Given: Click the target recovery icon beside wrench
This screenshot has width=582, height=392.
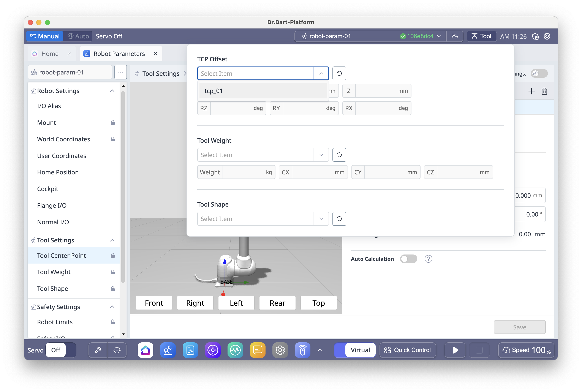Looking at the screenshot, I should (x=117, y=350).
